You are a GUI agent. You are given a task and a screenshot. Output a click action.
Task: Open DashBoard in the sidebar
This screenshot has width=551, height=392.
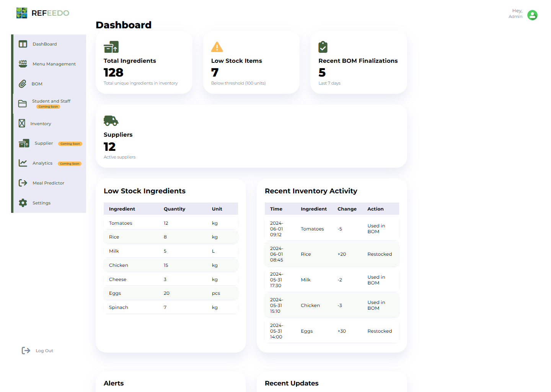pyautogui.click(x=50, y=44)
